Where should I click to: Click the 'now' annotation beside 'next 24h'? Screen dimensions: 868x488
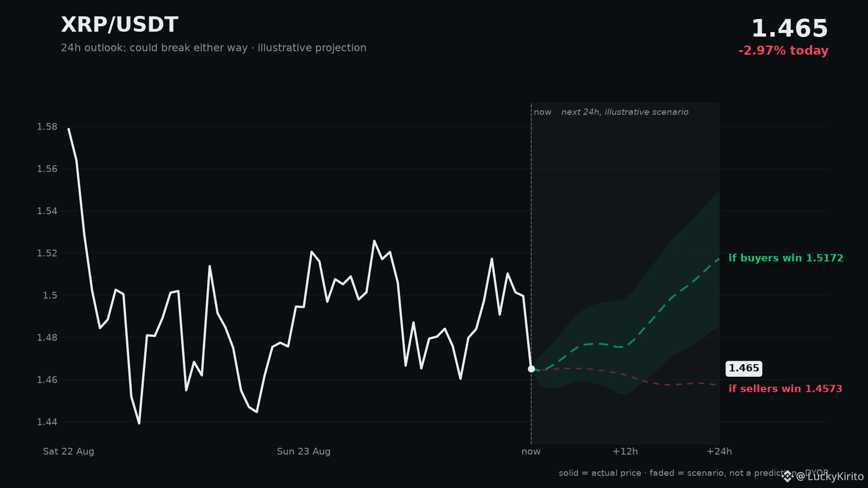pos(542,112)
